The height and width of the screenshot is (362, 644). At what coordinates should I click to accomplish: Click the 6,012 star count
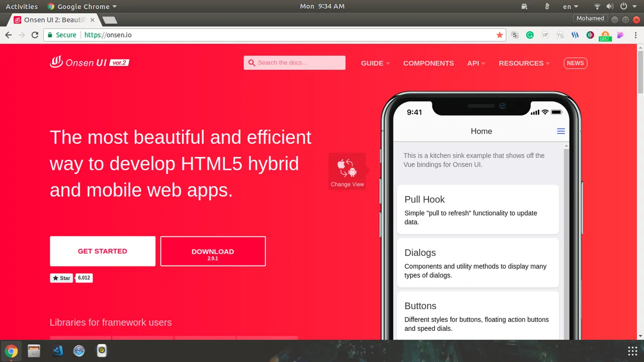point(84,278)
